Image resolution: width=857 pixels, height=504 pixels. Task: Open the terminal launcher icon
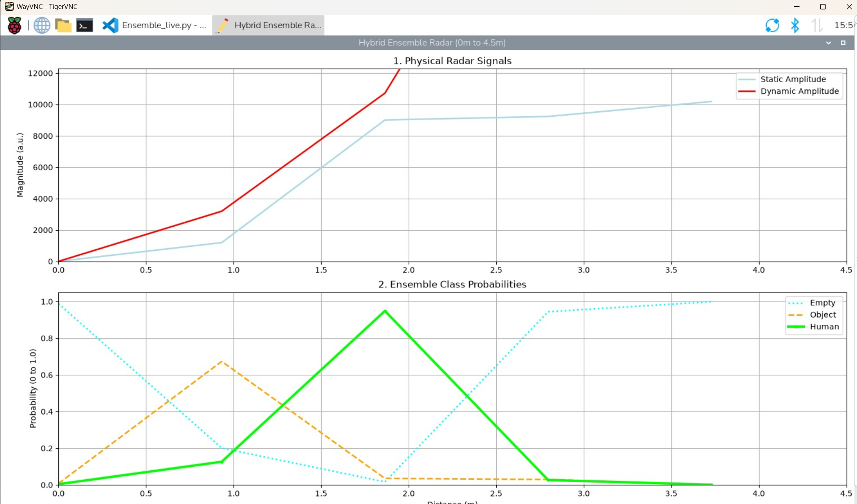84,25
